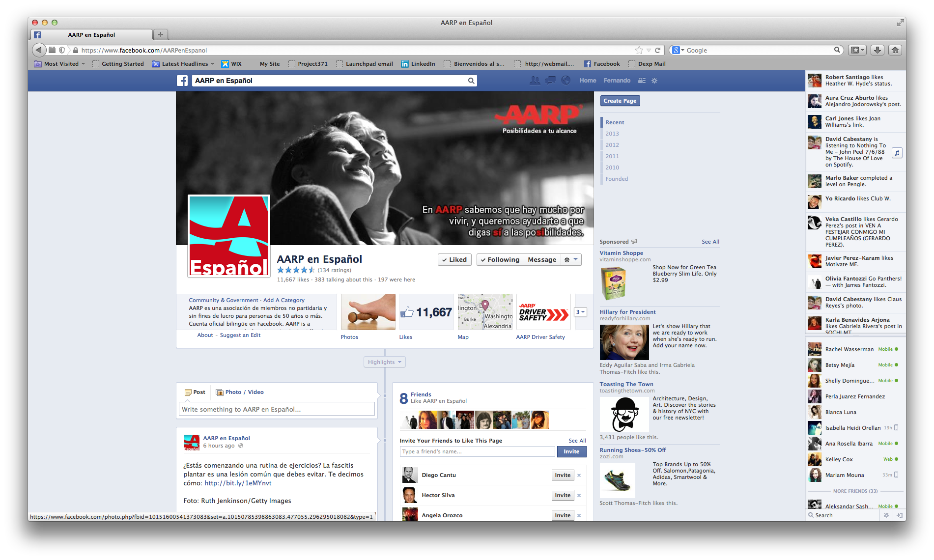Open the AARP Driver Safety thumbnail
Viewport: 934px width, 560px height.
coord(543,312)
